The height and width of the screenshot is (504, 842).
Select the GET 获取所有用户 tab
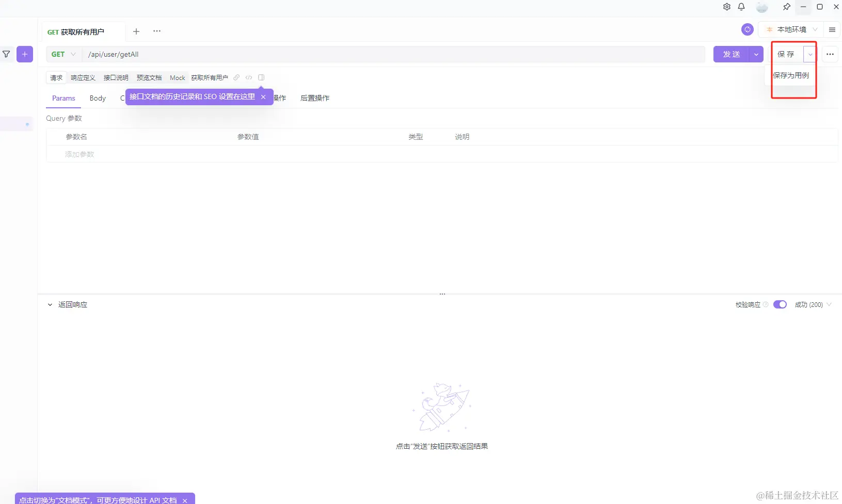76,32
